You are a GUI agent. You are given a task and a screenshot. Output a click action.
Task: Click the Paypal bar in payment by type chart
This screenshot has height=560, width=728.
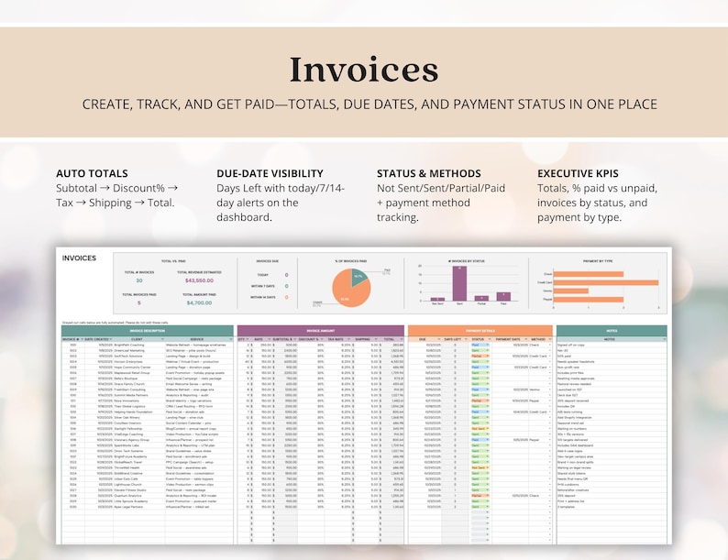(589, 300)
